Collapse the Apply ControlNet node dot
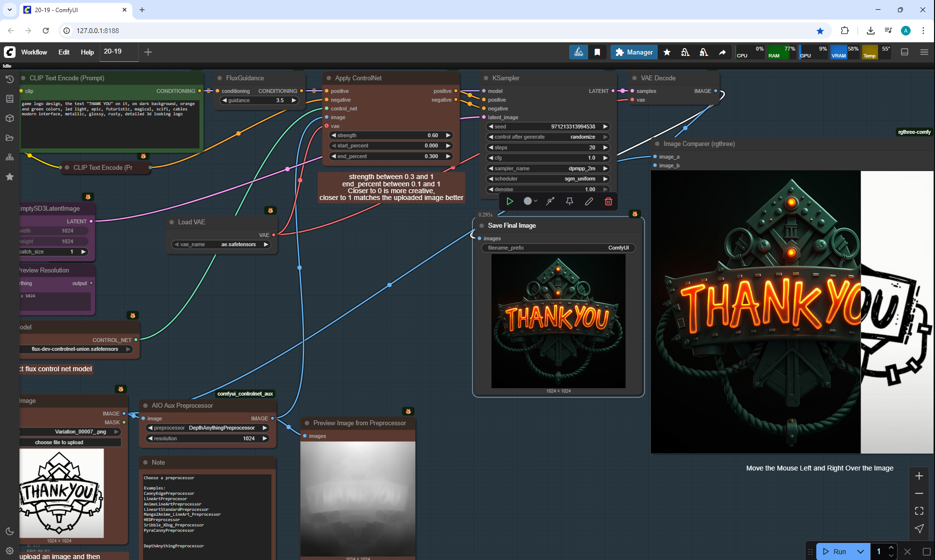Screen dimensions: 935x560 click(329, 78)
